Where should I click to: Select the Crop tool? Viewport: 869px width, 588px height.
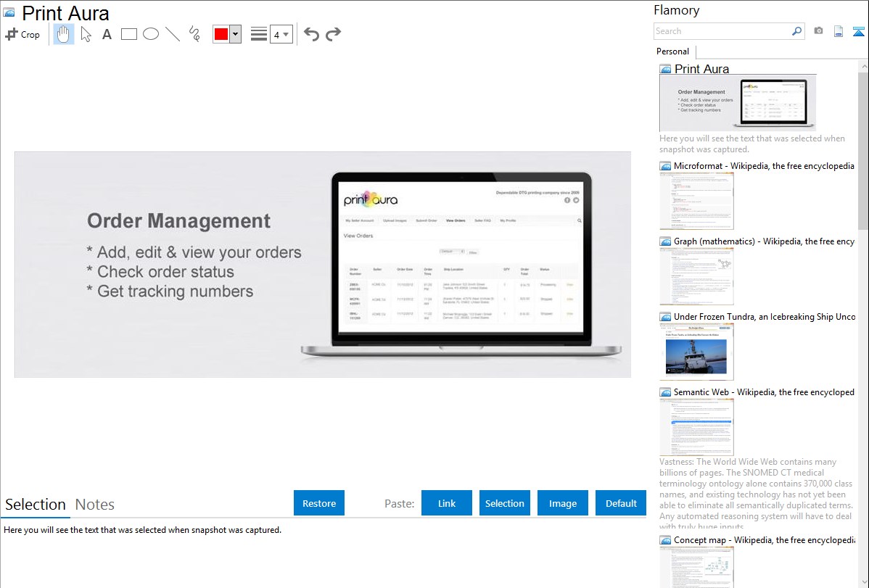[22, 34]
